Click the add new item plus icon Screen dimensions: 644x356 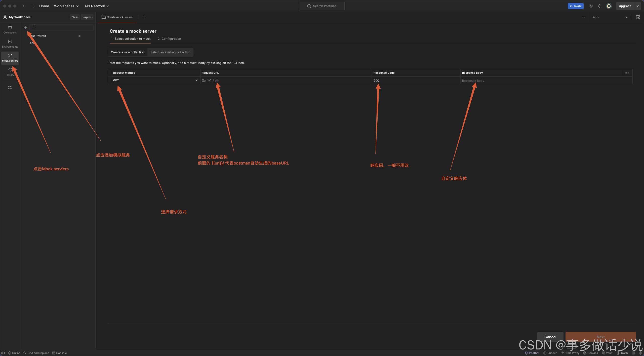[x=25, y=27]
